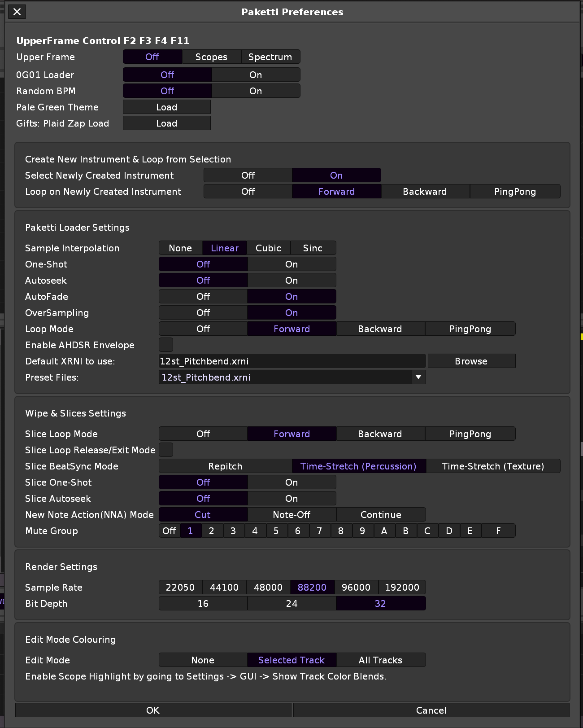Image resolution: width=583 pixels, height=728 pixels.
Task: Close the Paketti Preferences dialog with X
Action: pos(17,12)
